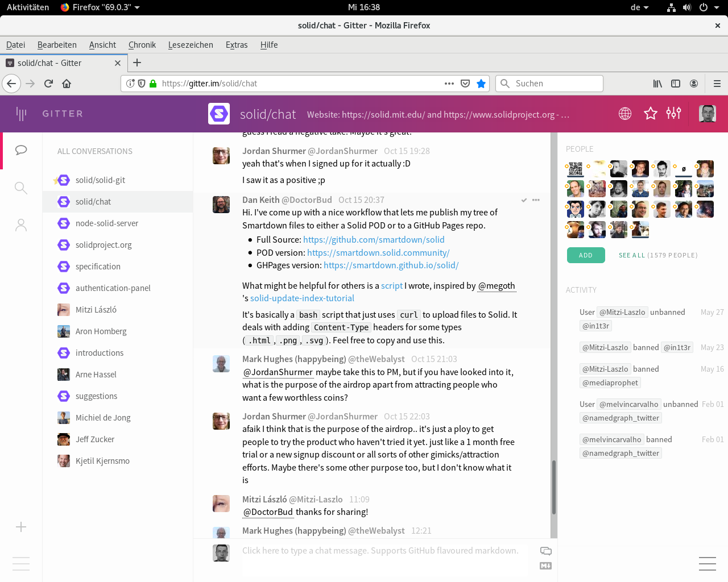Open page actions ellipsis in address bar

point(449,84)
